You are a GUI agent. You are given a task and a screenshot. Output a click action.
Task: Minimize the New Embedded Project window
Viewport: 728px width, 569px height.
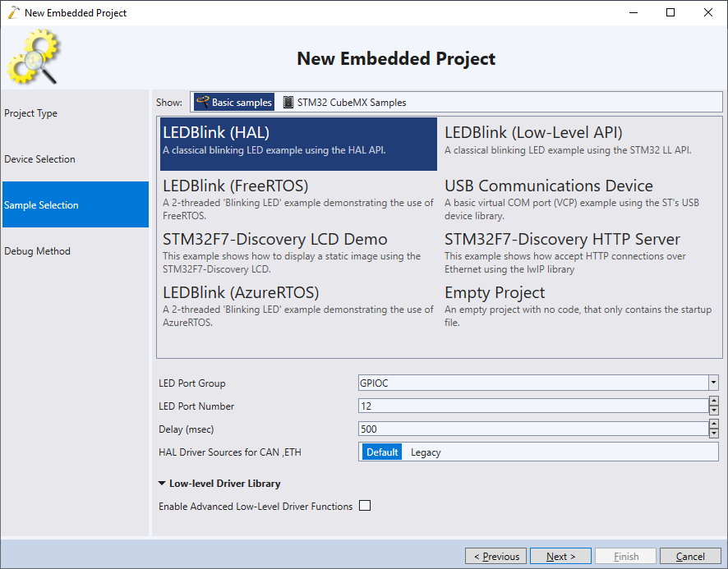coord(634,12)
